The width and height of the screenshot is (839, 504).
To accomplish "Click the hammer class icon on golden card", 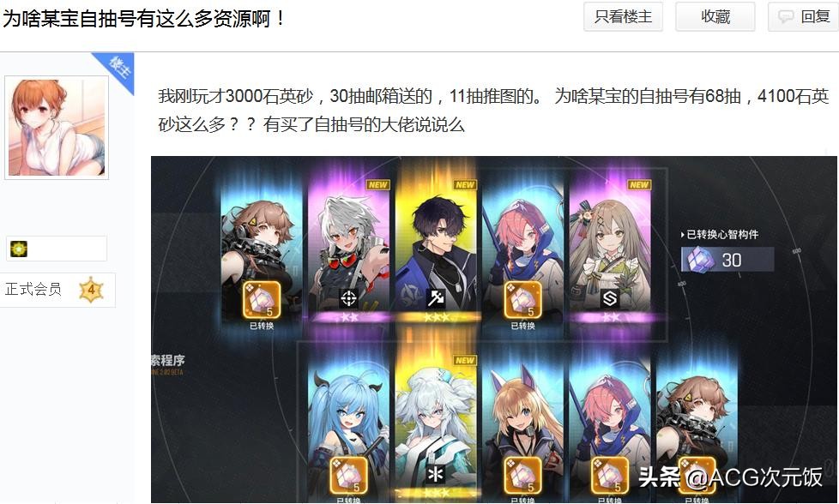I will [436, 297].
